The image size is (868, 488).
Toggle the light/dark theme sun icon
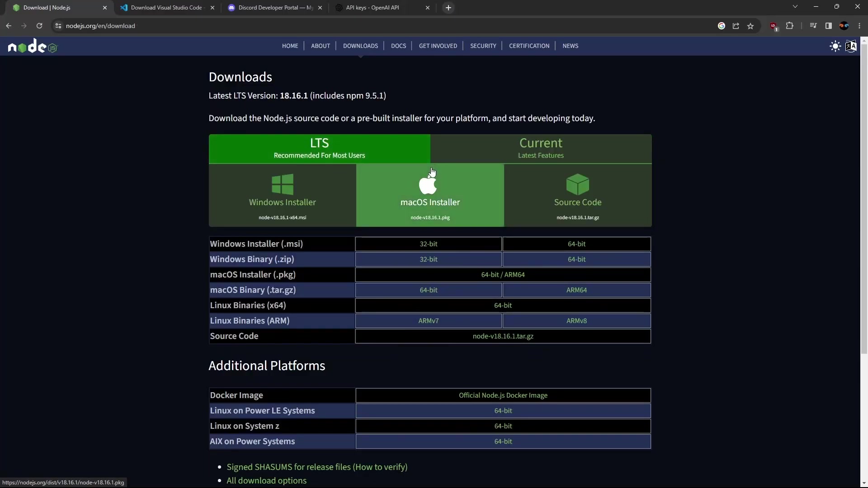[x=835, y=46]
